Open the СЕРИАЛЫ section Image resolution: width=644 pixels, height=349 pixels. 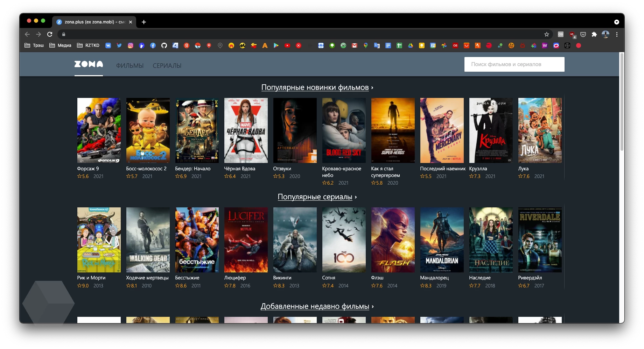coord(167,66)
